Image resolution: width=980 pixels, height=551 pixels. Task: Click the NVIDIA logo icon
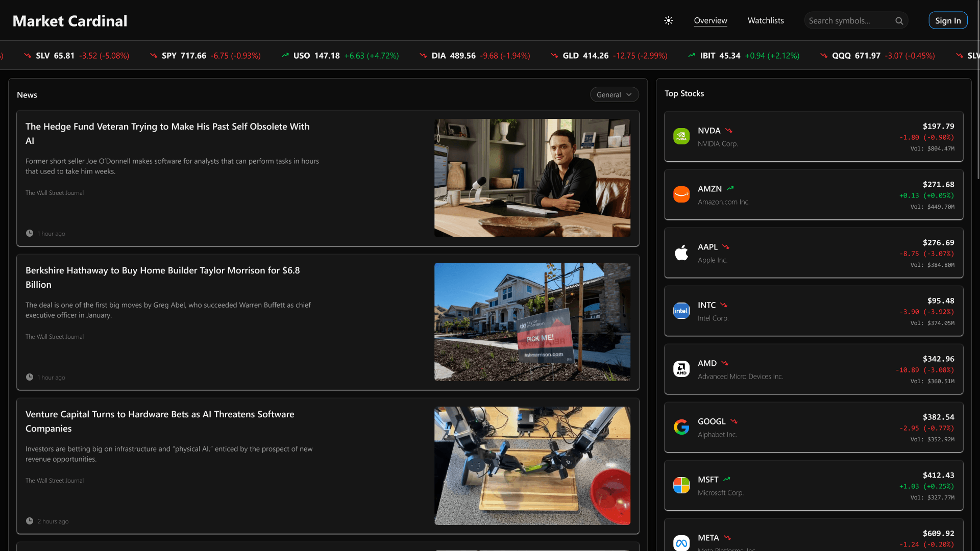[681, 136]
